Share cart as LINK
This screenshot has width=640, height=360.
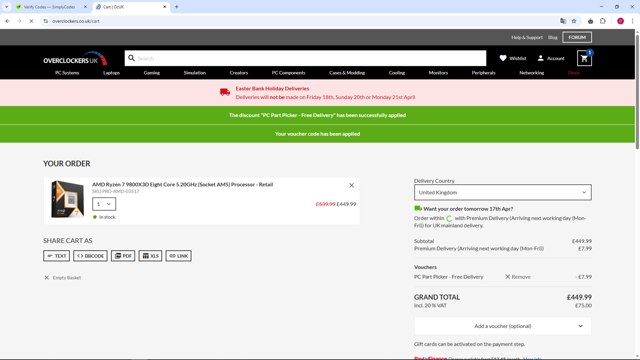[178, 256]
